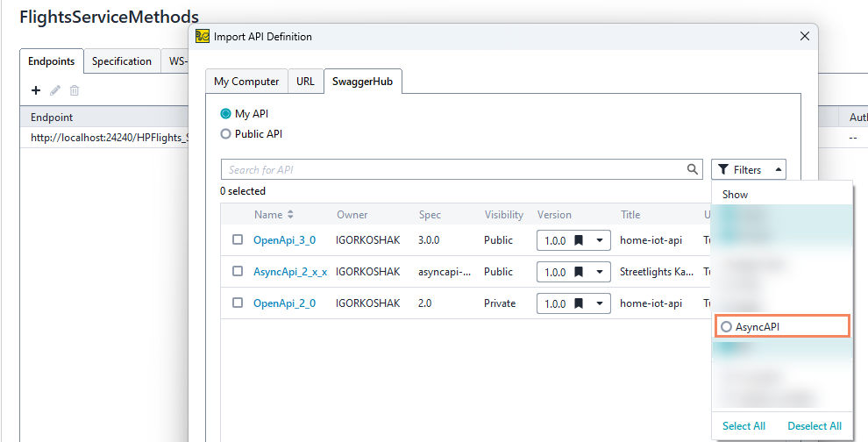Expand version dropdown for OpenApi_2_0
This screenshot has width=868, height=442.
[600, 303]
